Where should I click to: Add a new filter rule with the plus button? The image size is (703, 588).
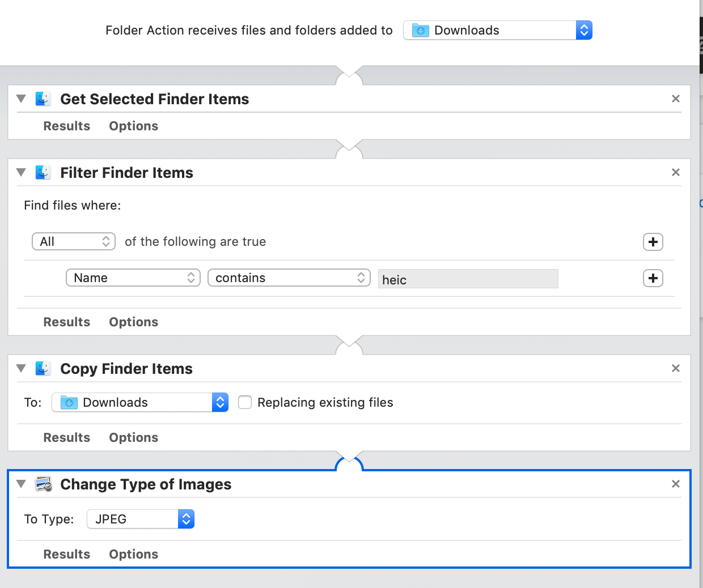[x=653, y=242]
